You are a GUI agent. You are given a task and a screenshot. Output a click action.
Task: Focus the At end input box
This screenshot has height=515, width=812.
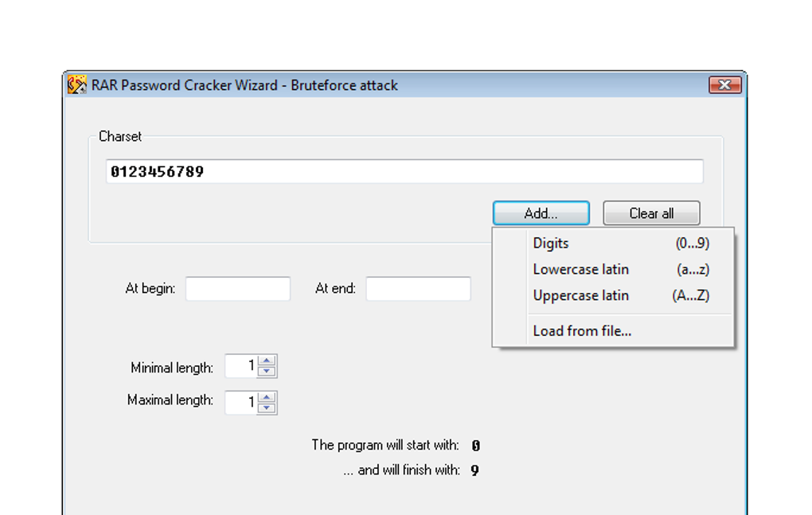tap(418, 289)
